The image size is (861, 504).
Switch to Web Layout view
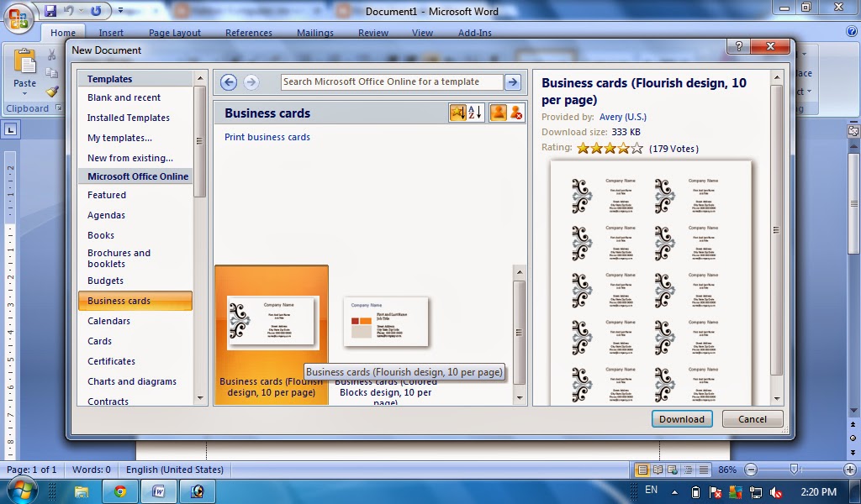click(673, 470)
